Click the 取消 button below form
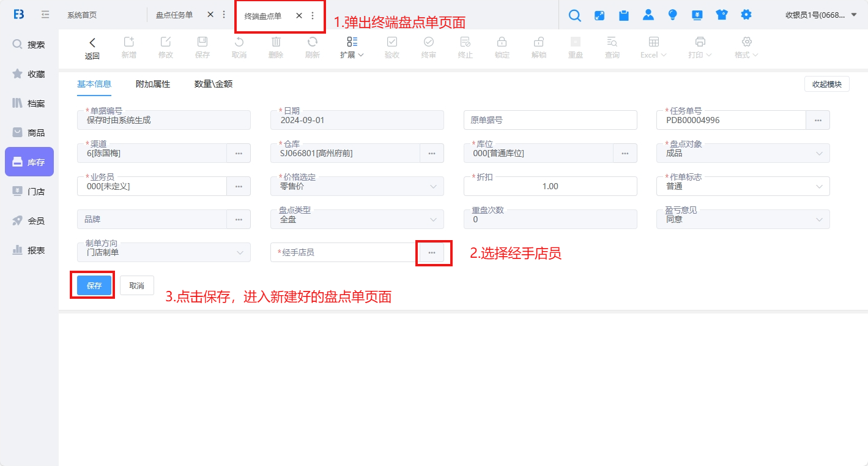868x466 pixels. (137, 286)
